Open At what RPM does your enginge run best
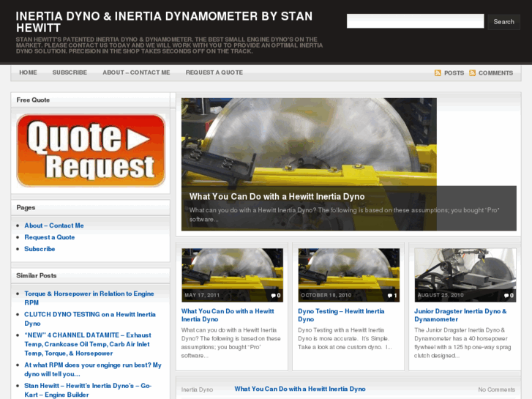The image size is (532, 399). 93,370
